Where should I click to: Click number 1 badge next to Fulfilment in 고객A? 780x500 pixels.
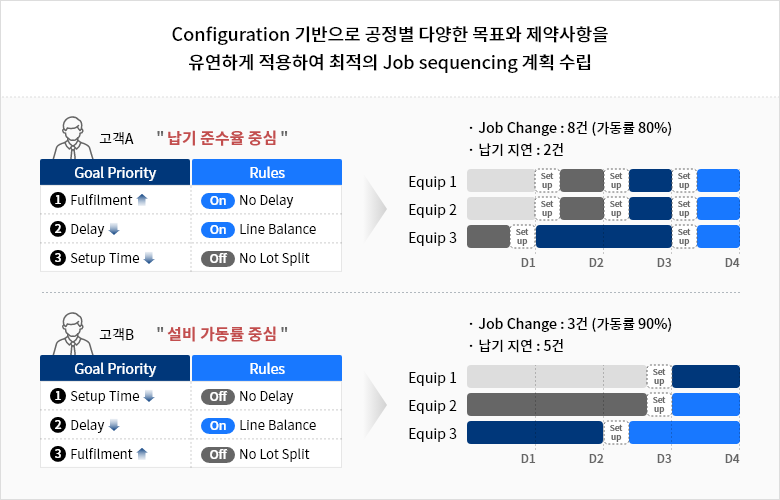coord(58,200)
